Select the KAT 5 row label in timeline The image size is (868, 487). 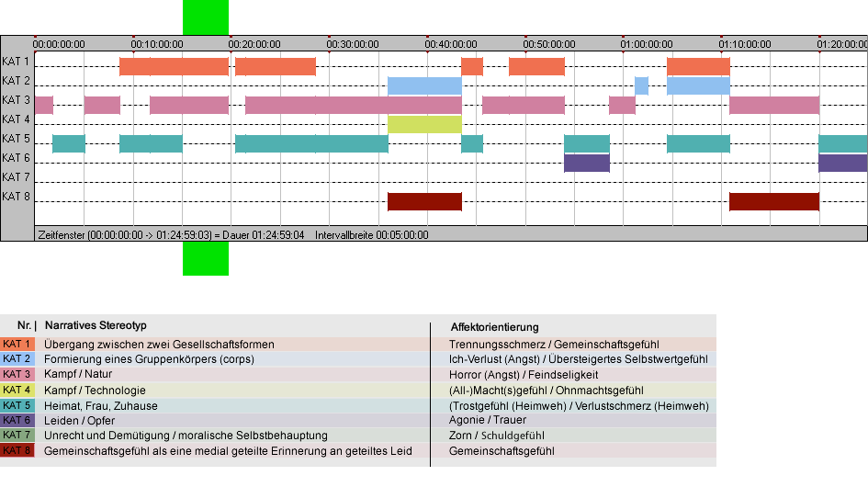point(16,139)
